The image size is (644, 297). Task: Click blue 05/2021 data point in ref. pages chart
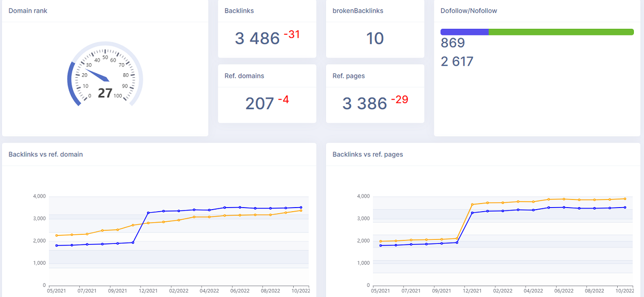(x=381, y=245)
